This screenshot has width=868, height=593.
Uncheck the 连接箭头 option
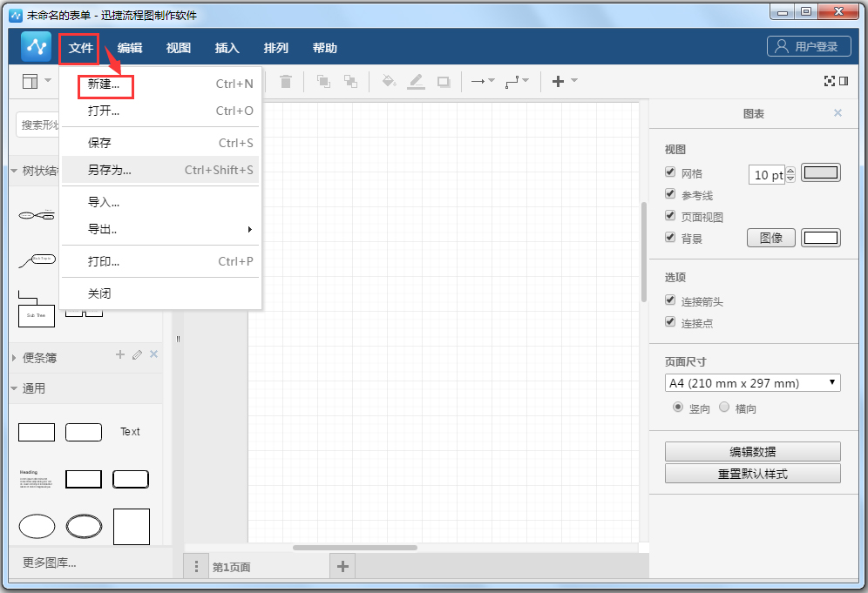point(670,299)
